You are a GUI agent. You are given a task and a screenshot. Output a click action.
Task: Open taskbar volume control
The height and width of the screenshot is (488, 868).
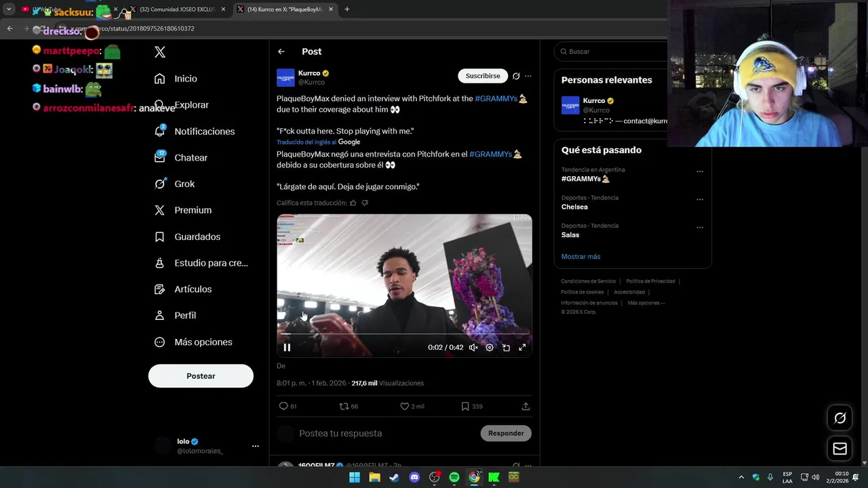click(815, 477)
